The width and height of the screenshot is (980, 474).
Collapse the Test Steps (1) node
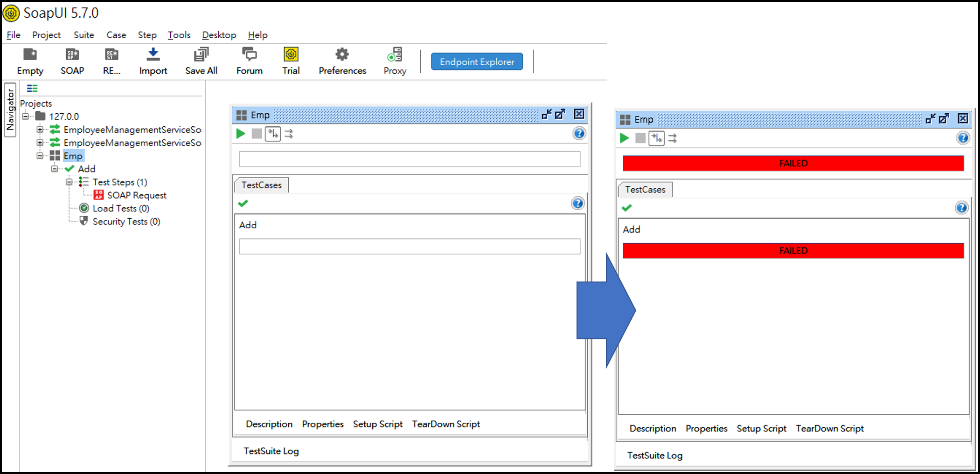coord(69,182)
